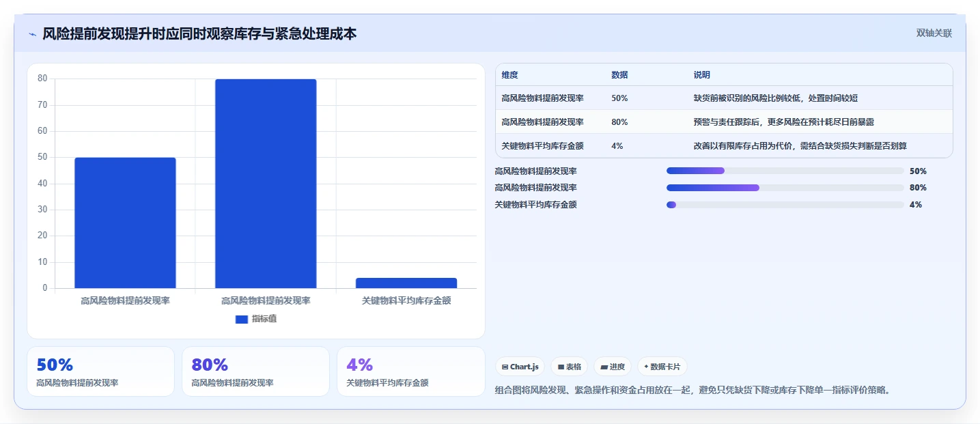Click the progress bar showing 50%
Image resolution: width=980 pixels, height=424 pixels.
tap(785, 171)
